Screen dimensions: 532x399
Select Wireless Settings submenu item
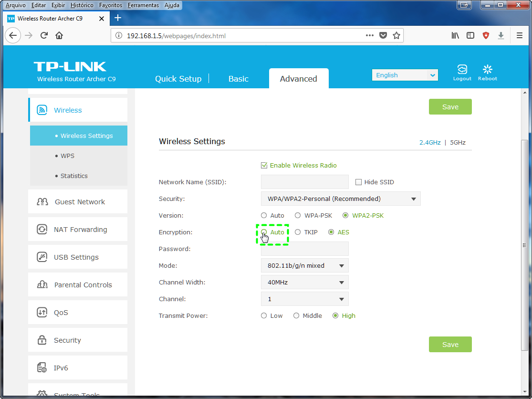click(x=79, y=136)
